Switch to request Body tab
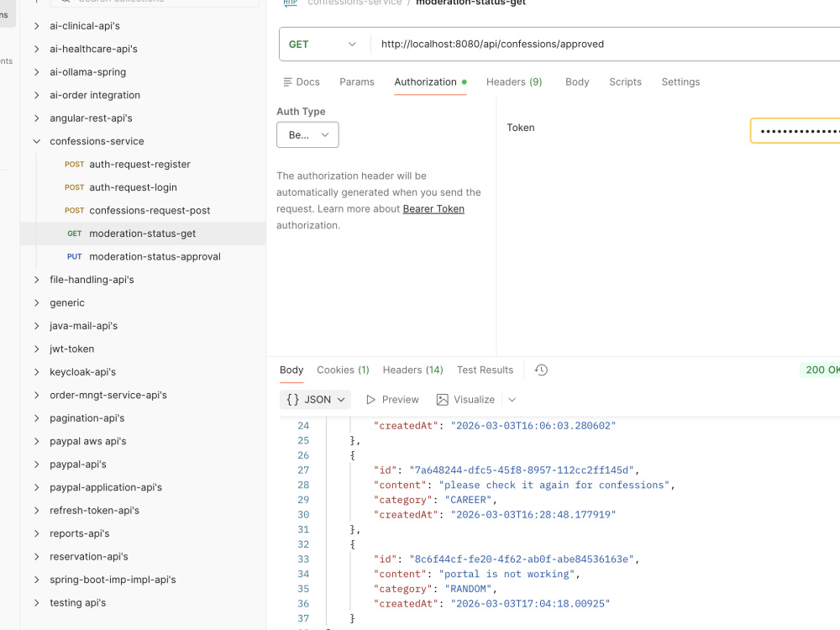This screenshot has width=840, height=630. (x=577, y=82)
